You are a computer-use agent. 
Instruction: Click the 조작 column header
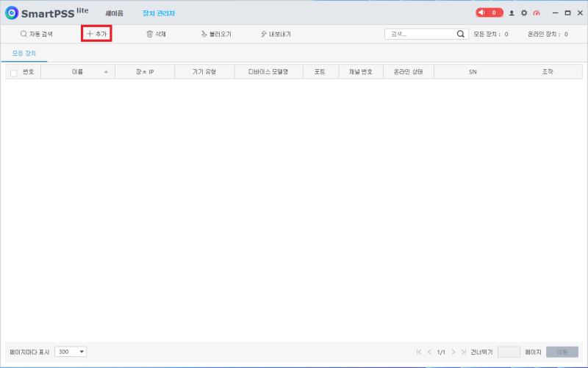coord(548,71)
